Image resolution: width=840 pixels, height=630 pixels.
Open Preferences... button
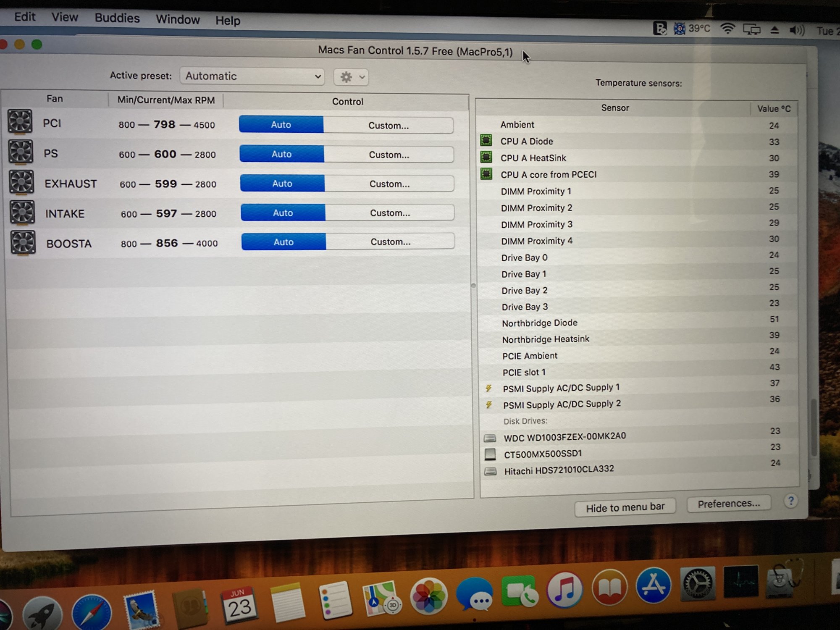729,503
